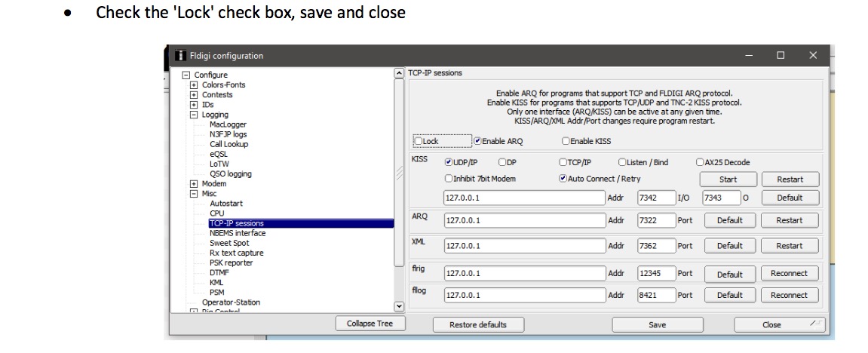Collapse the Configure tree root
868x353 pixels.
click(186, 75)
